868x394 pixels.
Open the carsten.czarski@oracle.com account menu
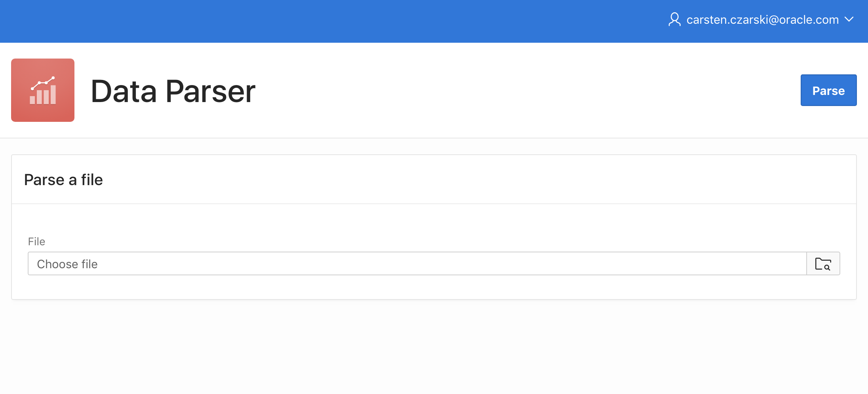click(762, 20)
